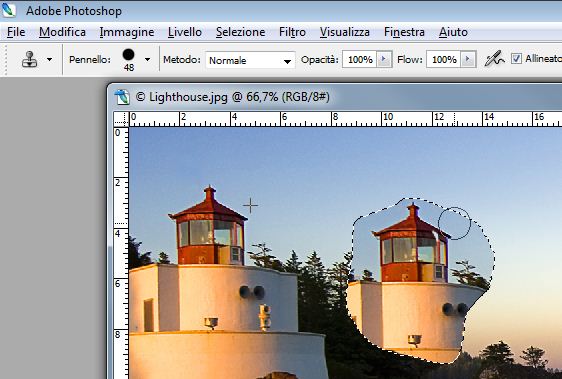Open the Selezione menu

(240, 32)
